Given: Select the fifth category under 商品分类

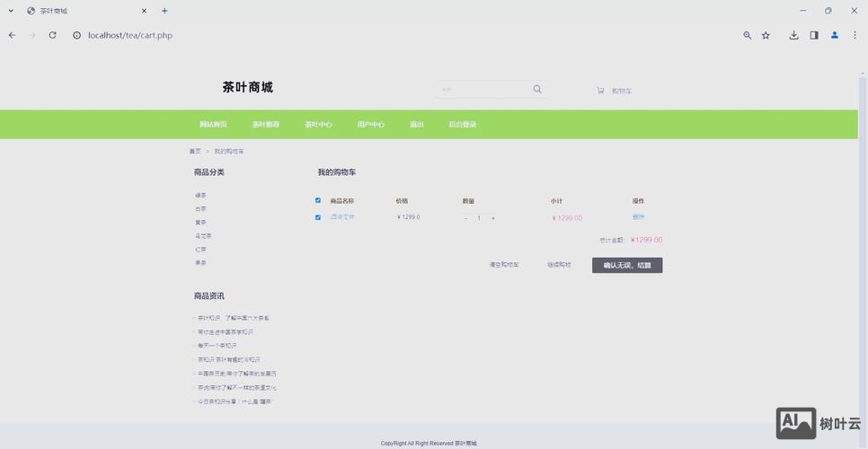Looking at the screenshot, I should [x=200, y=250].
